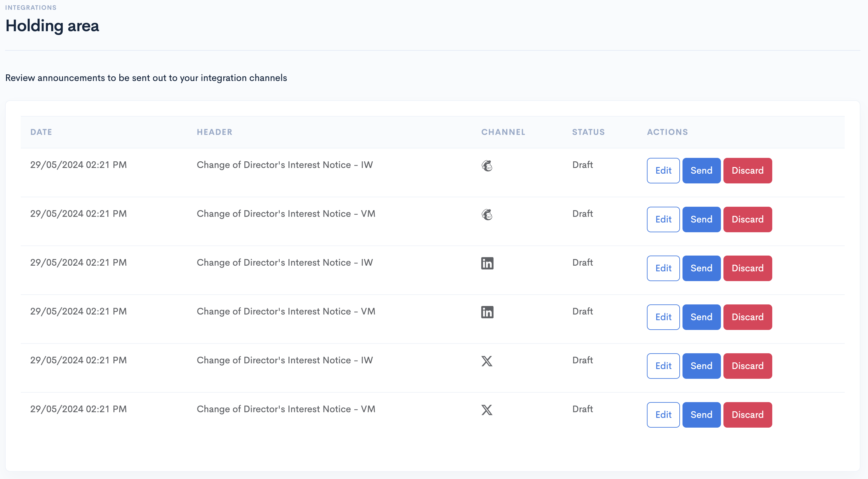
Task: Discard the X channel VM announcement
Action: pyautogui.click(x=747, y=415)
